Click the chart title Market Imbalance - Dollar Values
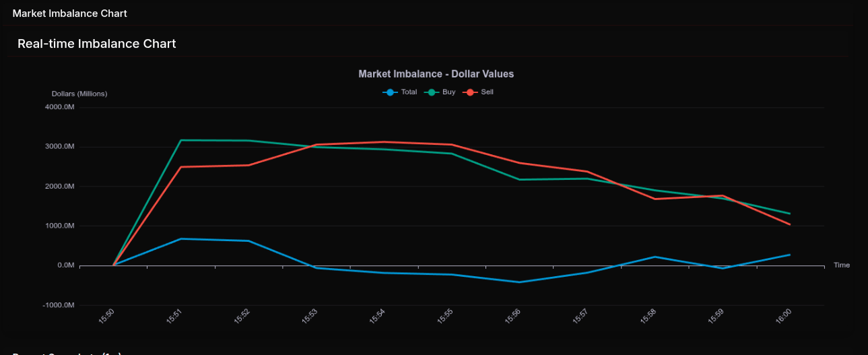This screenshot has height=355, width=868. (x=436, y=74)
